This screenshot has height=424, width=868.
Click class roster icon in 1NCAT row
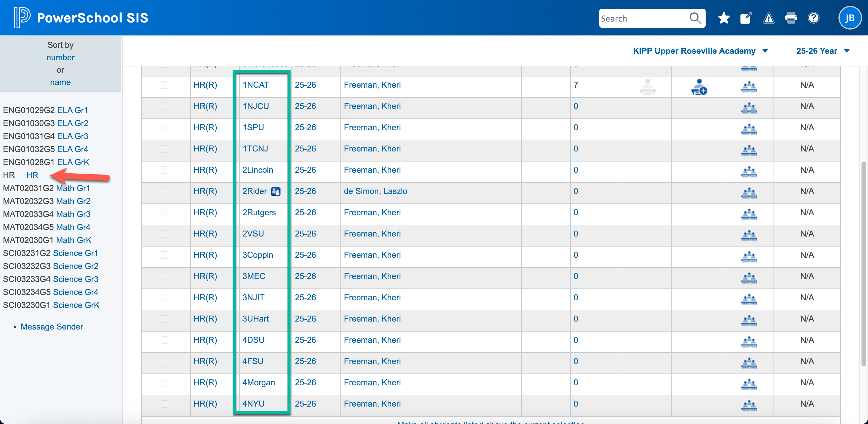(749, 87)
